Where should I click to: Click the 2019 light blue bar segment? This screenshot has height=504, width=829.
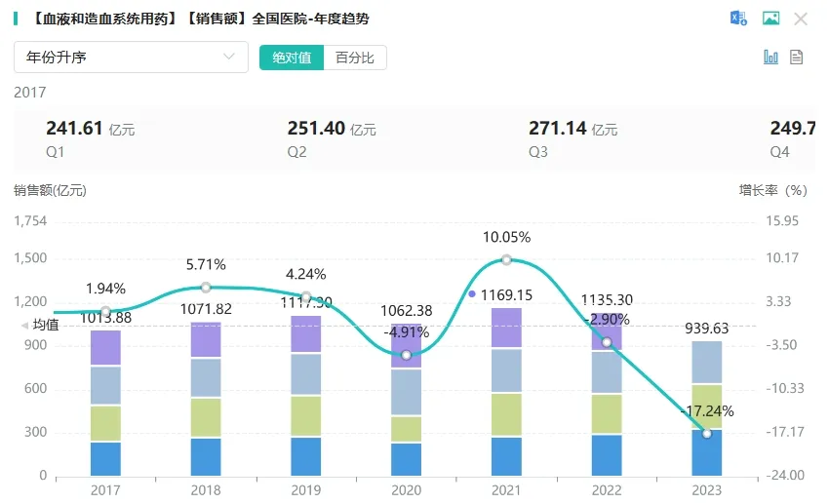tap(305, 374)
